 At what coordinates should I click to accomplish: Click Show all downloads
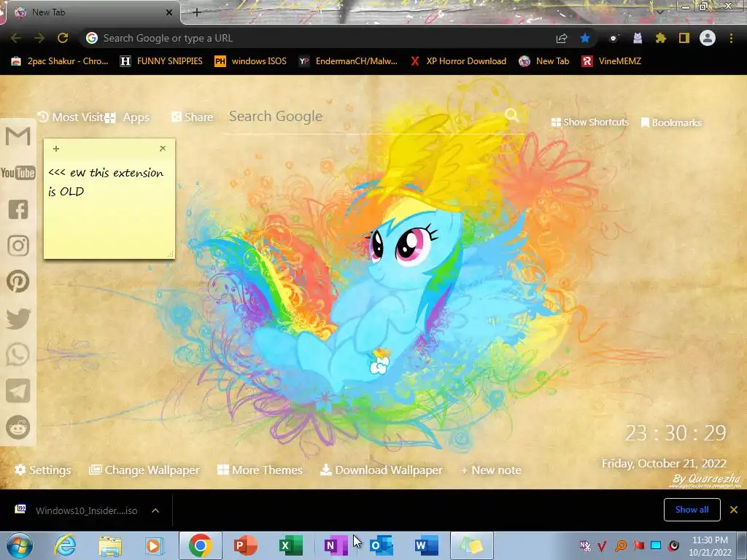click(x=692, y=510)
